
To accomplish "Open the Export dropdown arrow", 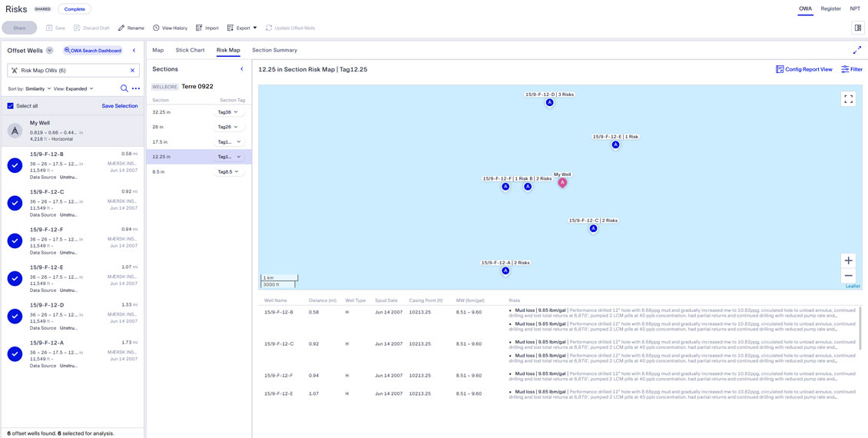I will point(255,28).
